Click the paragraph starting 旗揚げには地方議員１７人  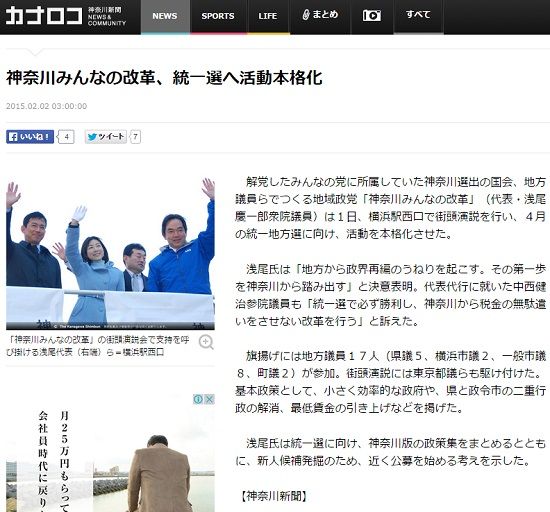point(390,382)
